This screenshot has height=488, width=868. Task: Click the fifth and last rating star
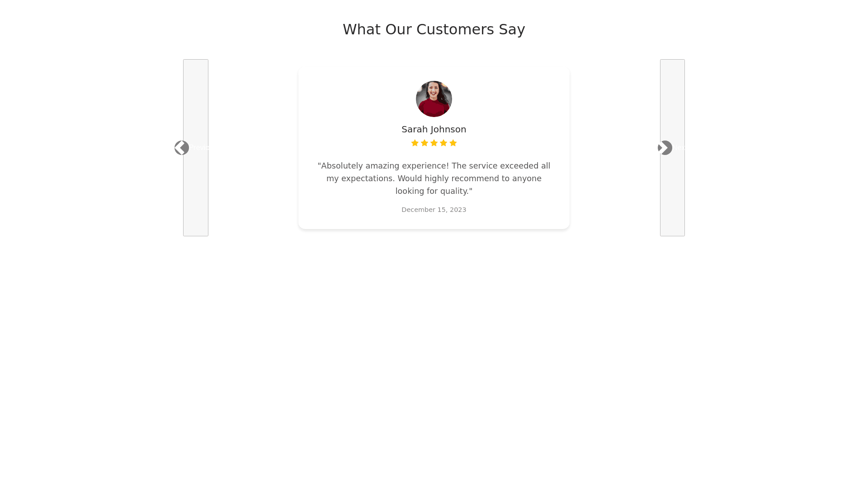(453, 143)
